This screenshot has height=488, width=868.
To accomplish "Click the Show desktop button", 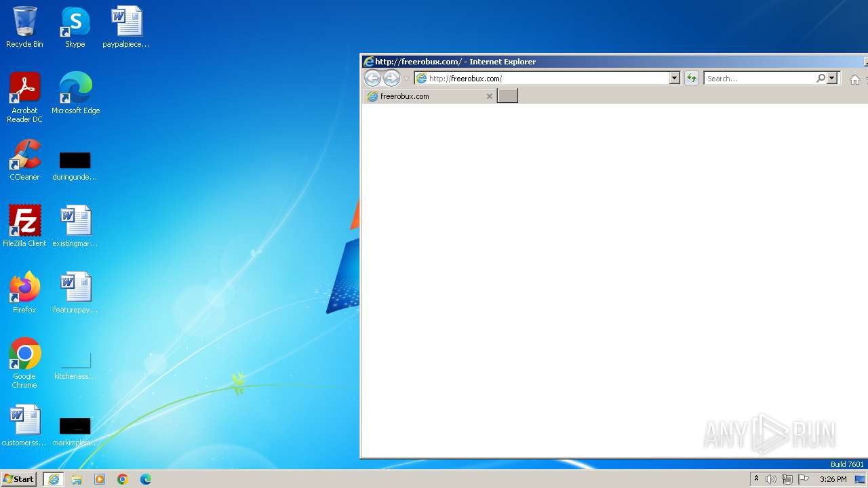I will pyautogui.click(x=860, y=479).
